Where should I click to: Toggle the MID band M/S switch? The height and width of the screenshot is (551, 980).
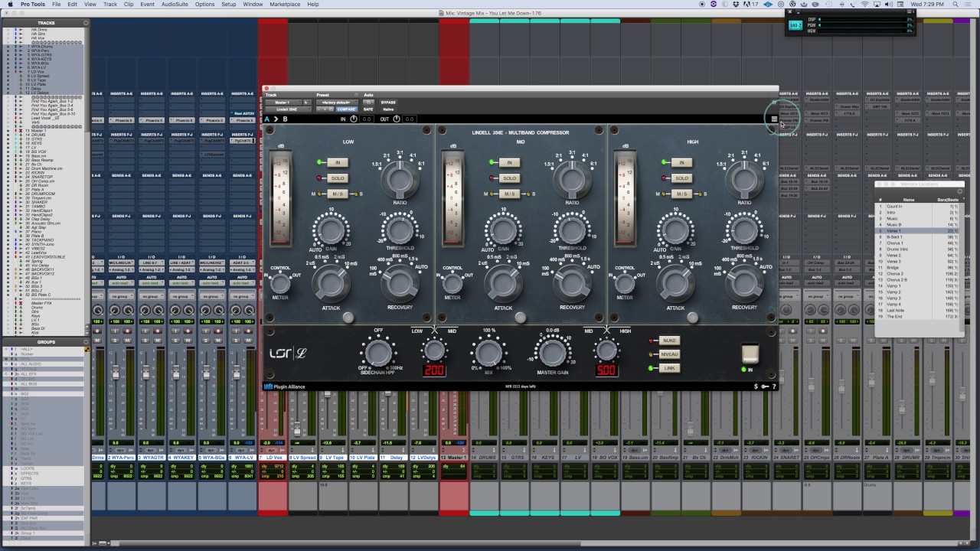509,194
